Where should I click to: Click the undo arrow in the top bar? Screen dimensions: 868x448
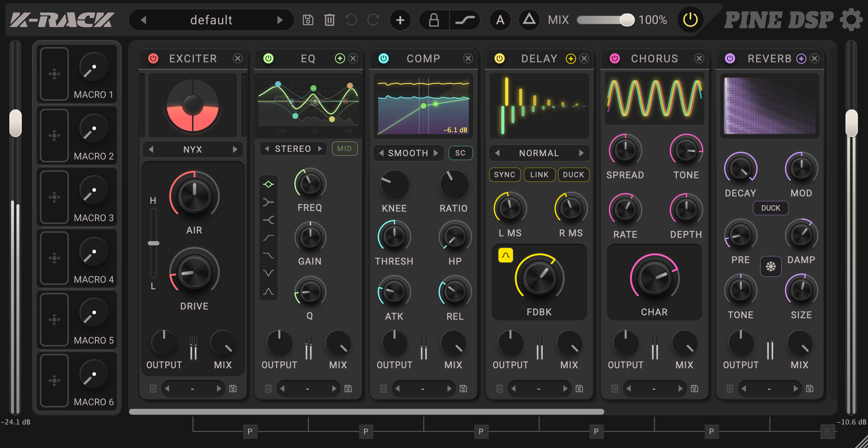[x=351, y=20]
